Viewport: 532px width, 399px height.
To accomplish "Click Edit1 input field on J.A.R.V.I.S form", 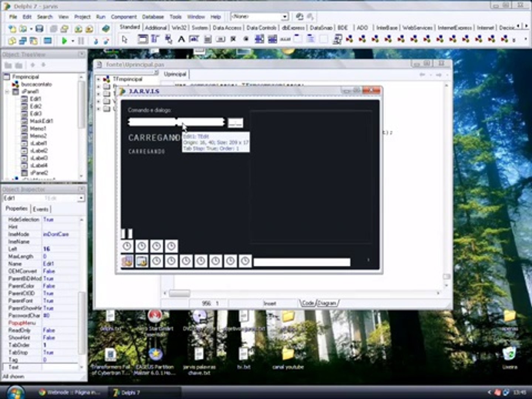I will (x=176, y=122).
